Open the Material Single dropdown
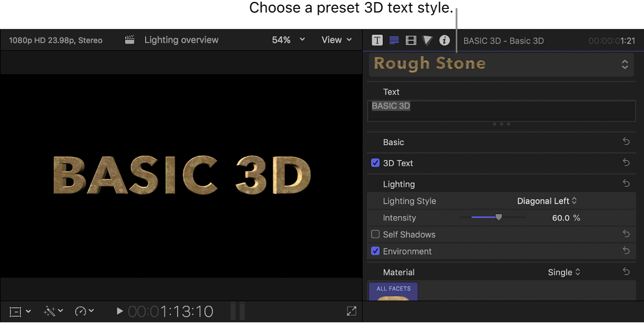 (564, 272)
